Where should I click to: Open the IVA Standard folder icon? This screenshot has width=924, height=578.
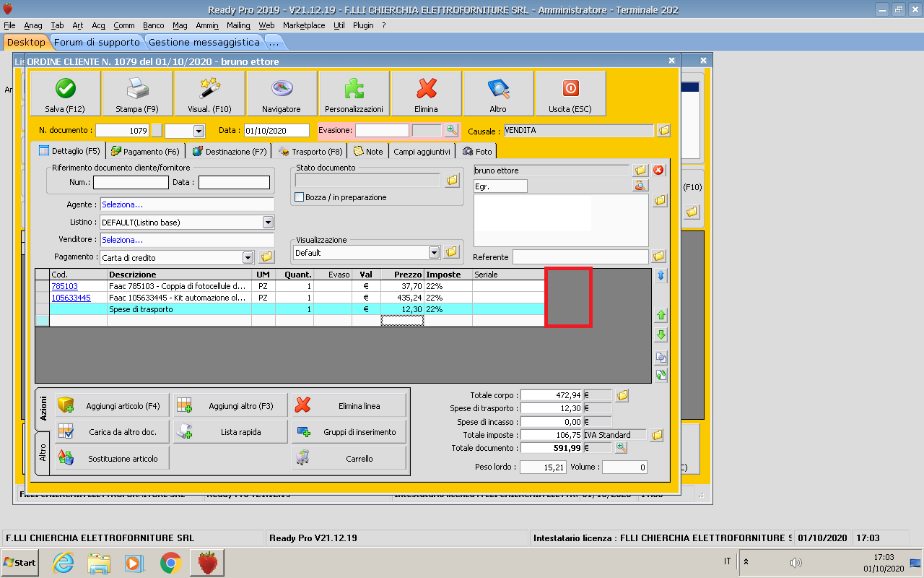point(656,435)
